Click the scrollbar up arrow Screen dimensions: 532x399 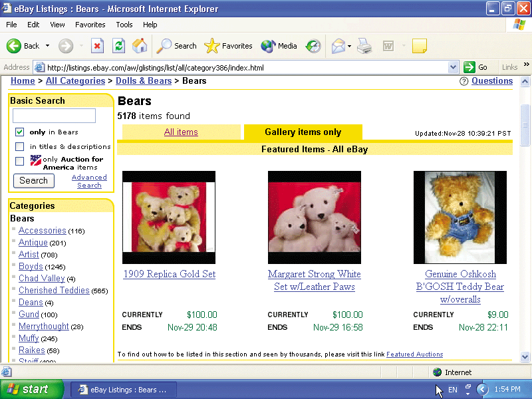(525, 81)
